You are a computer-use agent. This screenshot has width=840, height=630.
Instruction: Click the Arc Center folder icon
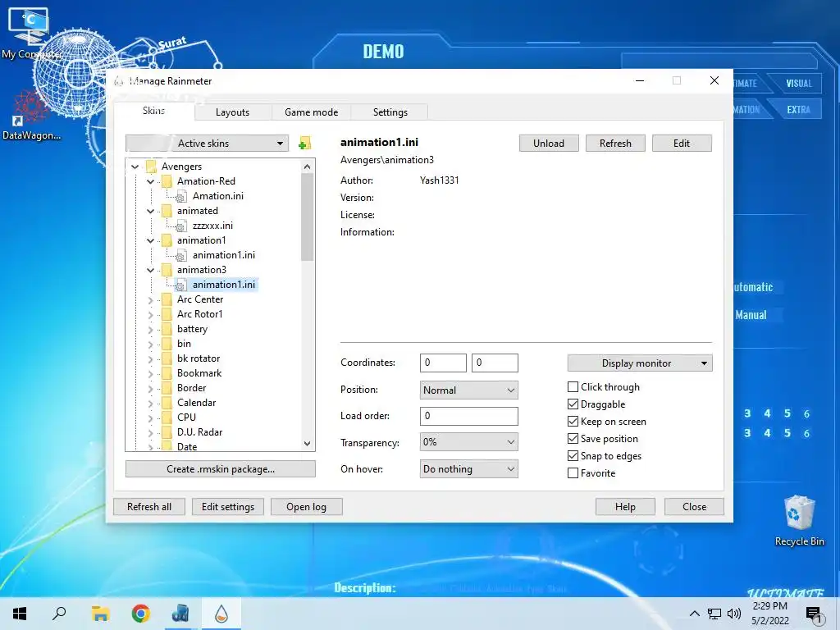(x=167, y=299)
